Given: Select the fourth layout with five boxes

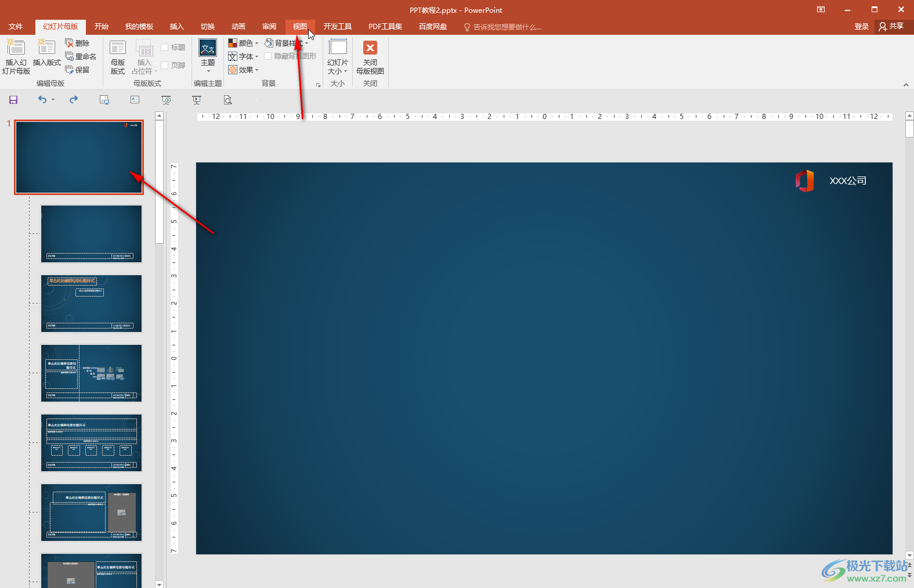Looking at the screenshot, I should pyautogui.click(x=91, y=443).
